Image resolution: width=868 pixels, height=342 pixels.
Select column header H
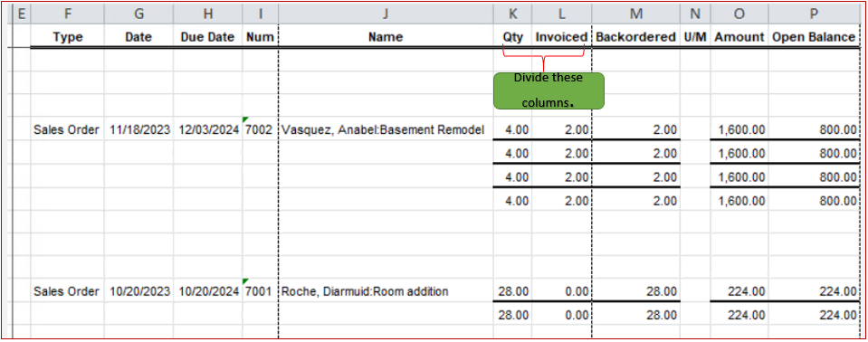point(207,14)
